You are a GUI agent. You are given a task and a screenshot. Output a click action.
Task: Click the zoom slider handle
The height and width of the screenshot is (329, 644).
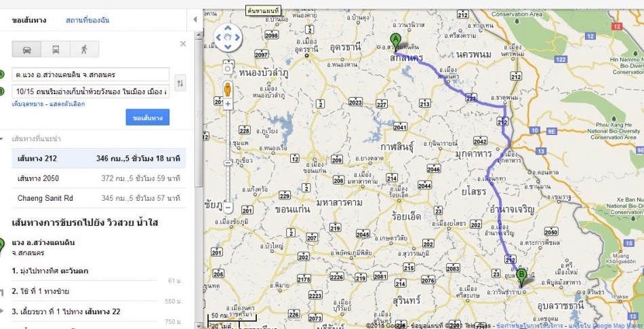[228, 163]
